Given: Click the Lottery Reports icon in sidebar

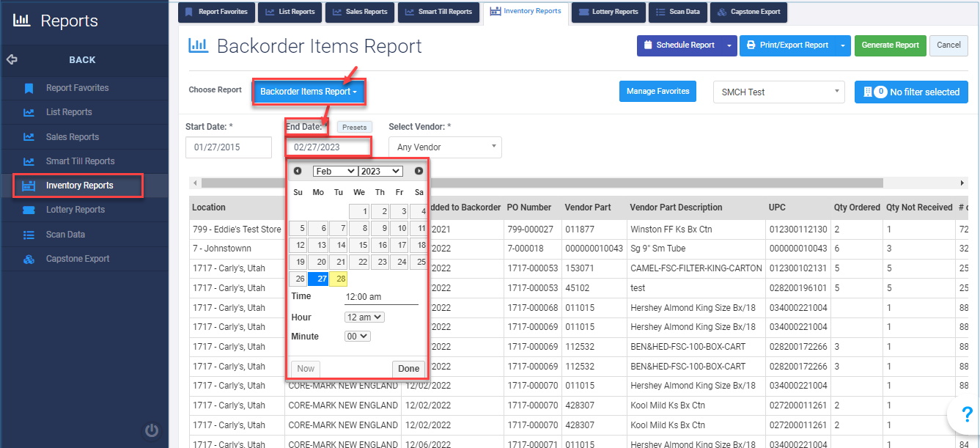Looking at the screenshot, I should (29, 210).
